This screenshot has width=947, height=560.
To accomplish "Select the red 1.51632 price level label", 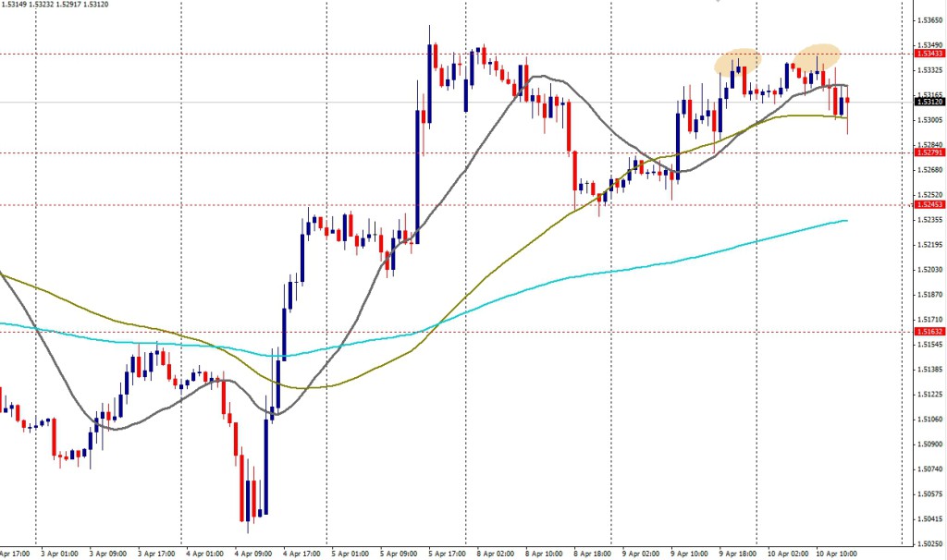I will pos(928,331).
